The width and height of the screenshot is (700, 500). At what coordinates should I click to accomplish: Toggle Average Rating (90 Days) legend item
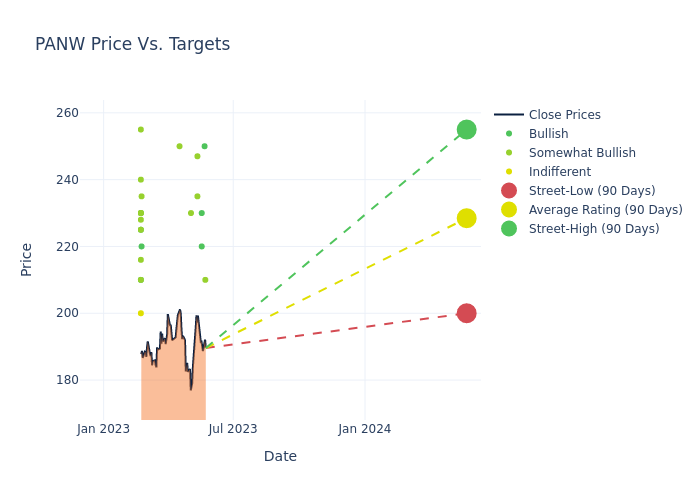click(605, 210)
